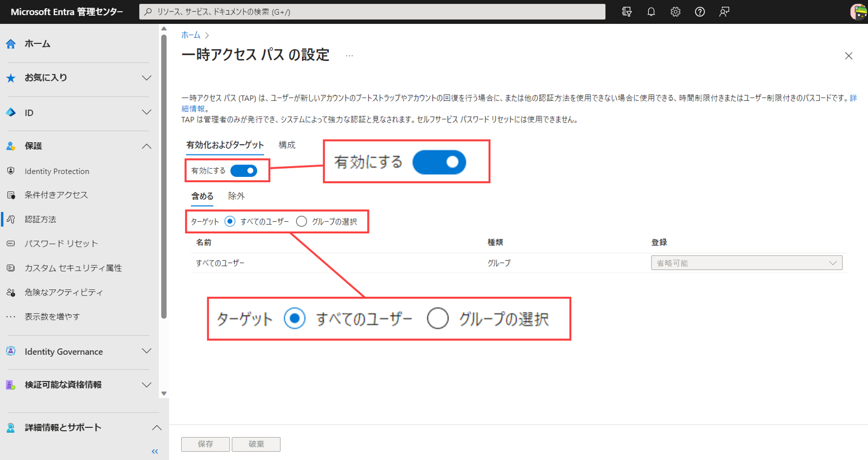
Task: Expand the 検証可能な資格情報 chevron
Action: coord(146,385)
